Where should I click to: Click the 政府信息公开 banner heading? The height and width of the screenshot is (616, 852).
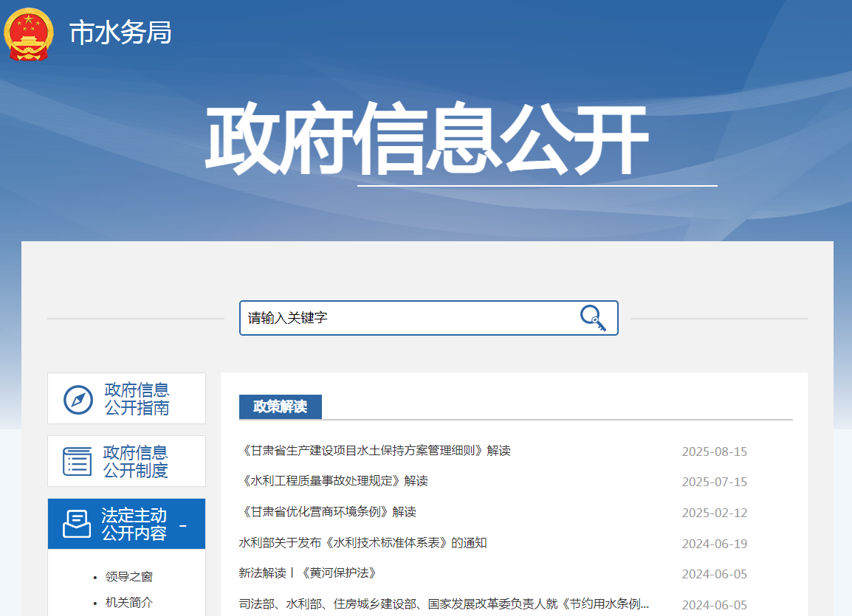coord(426,141)
